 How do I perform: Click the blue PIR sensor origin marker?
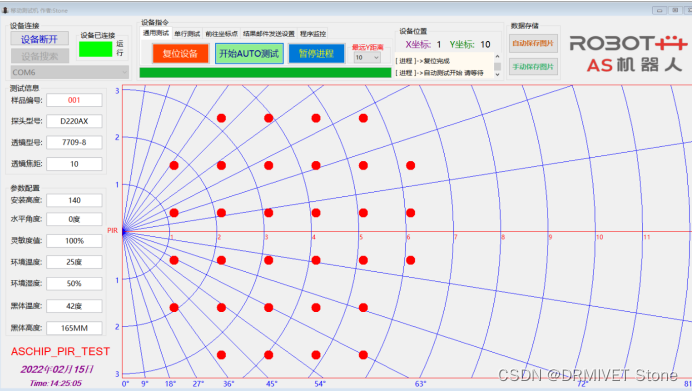click(125, 231)
